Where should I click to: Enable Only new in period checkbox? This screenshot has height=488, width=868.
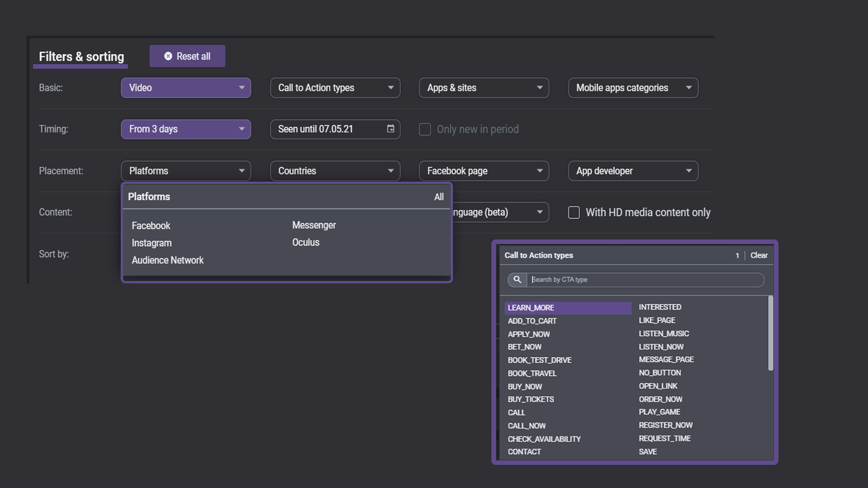coord(425,129)
